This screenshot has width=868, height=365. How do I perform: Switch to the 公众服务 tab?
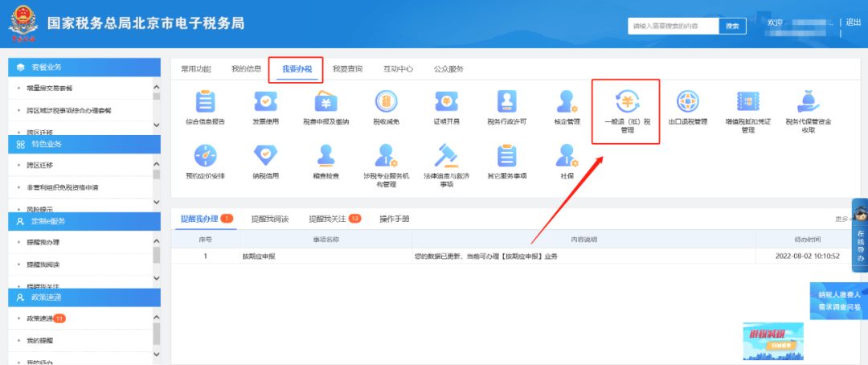click(x=448, y=69)
